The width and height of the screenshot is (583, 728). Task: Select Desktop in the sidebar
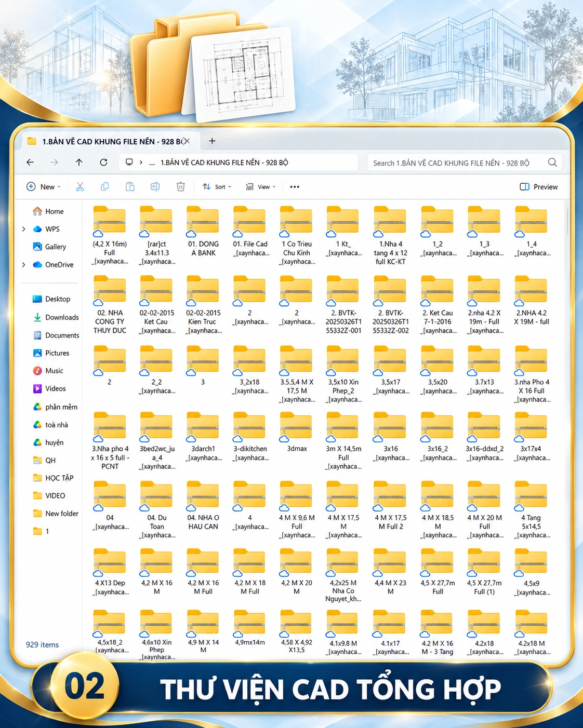(51, 299)
